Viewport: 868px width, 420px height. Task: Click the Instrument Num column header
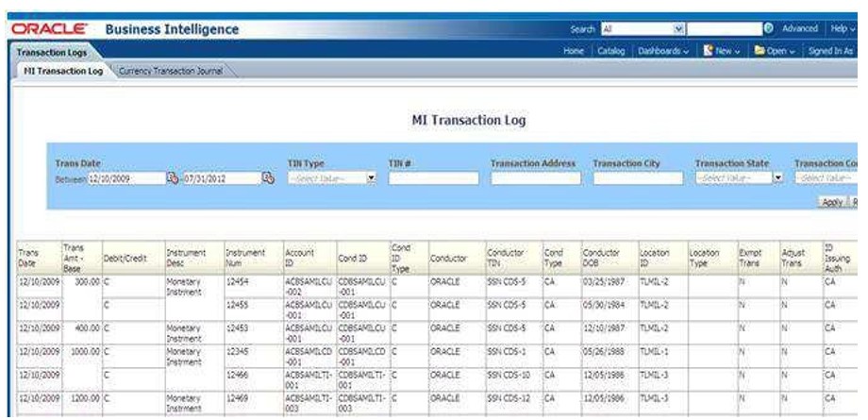(x=254, y=258)
